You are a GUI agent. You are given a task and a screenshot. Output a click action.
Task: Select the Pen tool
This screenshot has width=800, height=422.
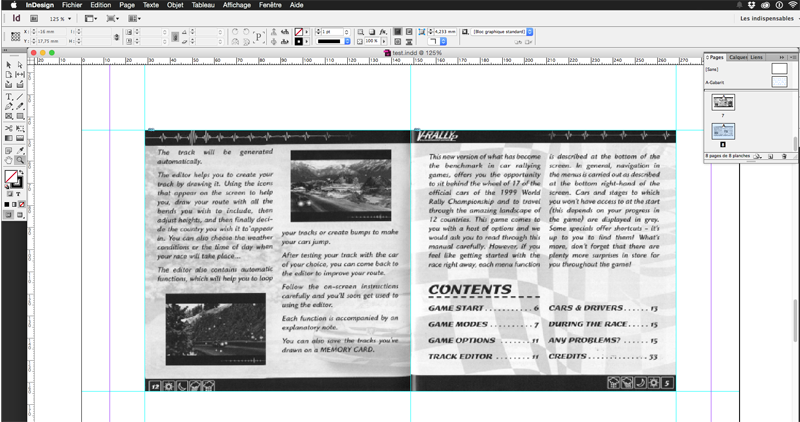tap(9, 106)
